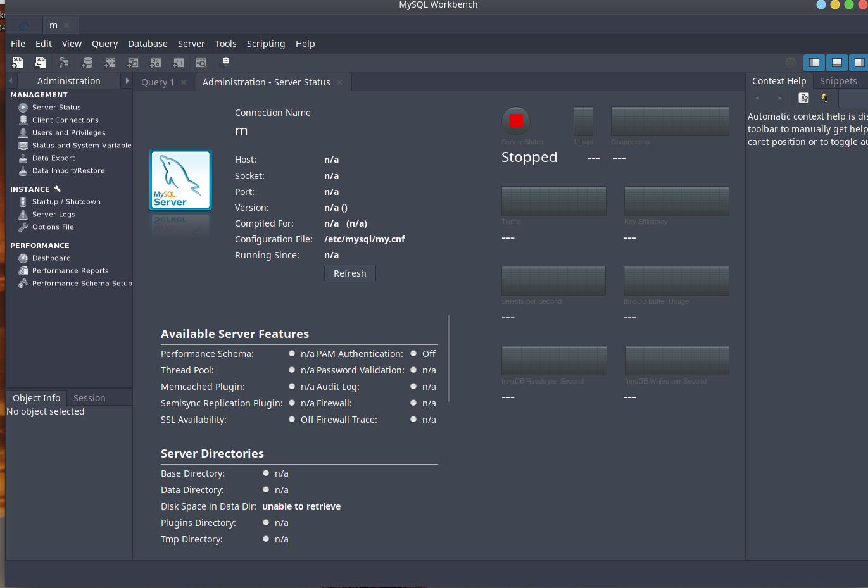
Task: Switch to the Session tab
Action: pyautogui.click(x=89, y=398)
